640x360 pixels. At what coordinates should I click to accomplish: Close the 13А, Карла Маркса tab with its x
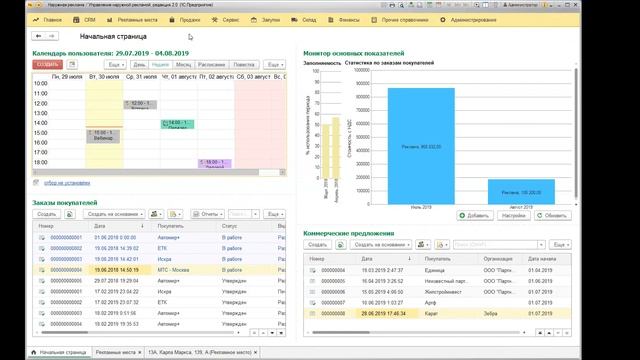[256, 352]
